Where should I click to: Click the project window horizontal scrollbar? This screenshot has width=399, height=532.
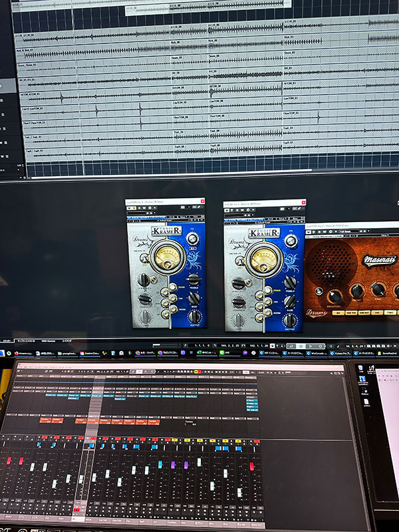pyautogui.click(x=172, y=172)
